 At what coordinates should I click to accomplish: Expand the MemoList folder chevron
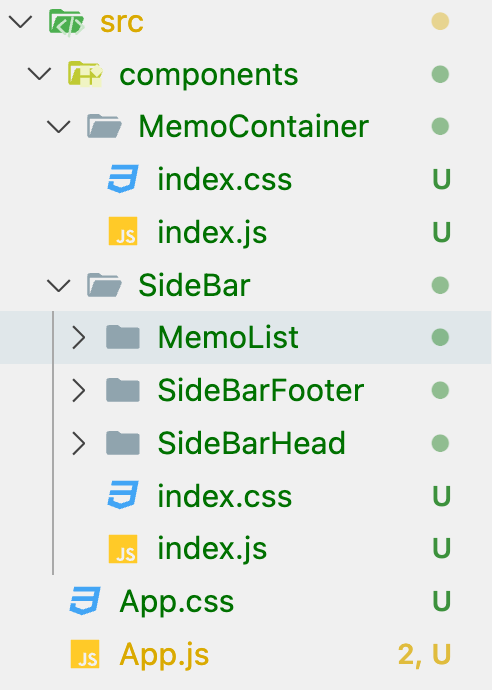(78, 338)
